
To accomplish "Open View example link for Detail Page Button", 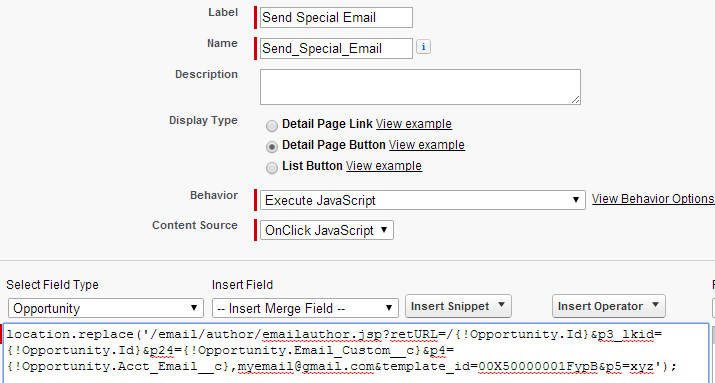I will coord(427,145).
